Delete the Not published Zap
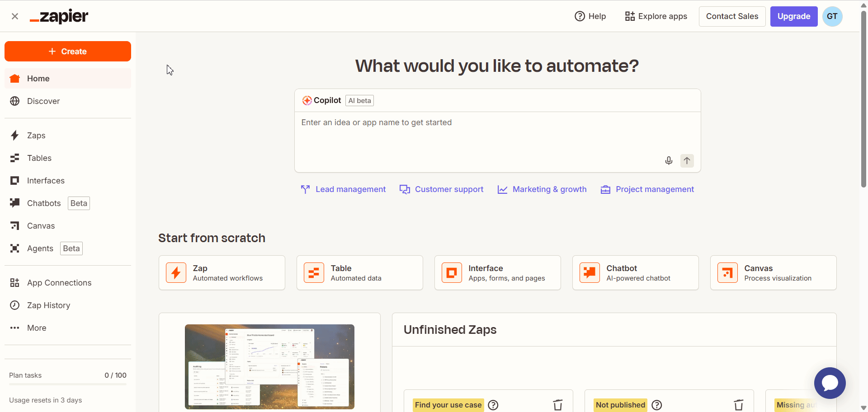 point(739,405)
